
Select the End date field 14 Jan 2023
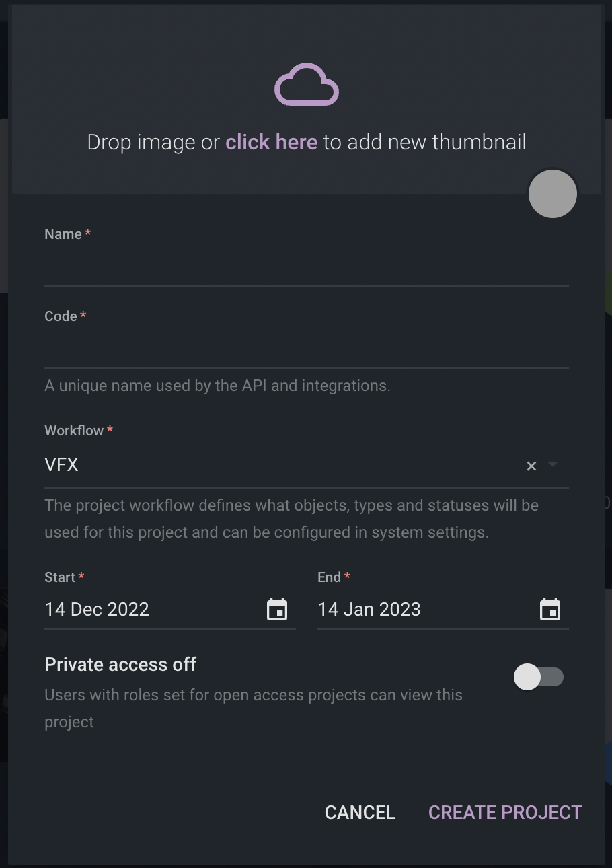click(443, 610)
